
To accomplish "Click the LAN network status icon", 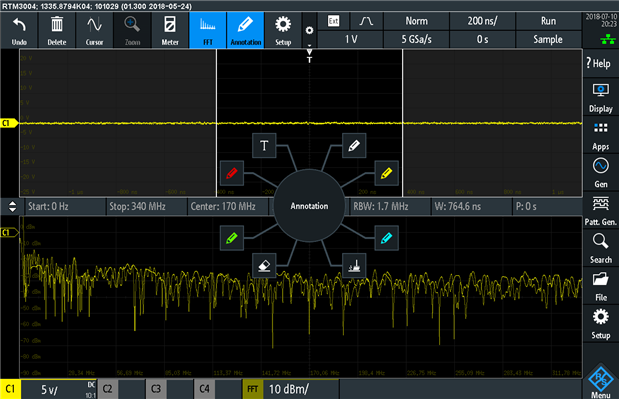I will tap(608, 39).
